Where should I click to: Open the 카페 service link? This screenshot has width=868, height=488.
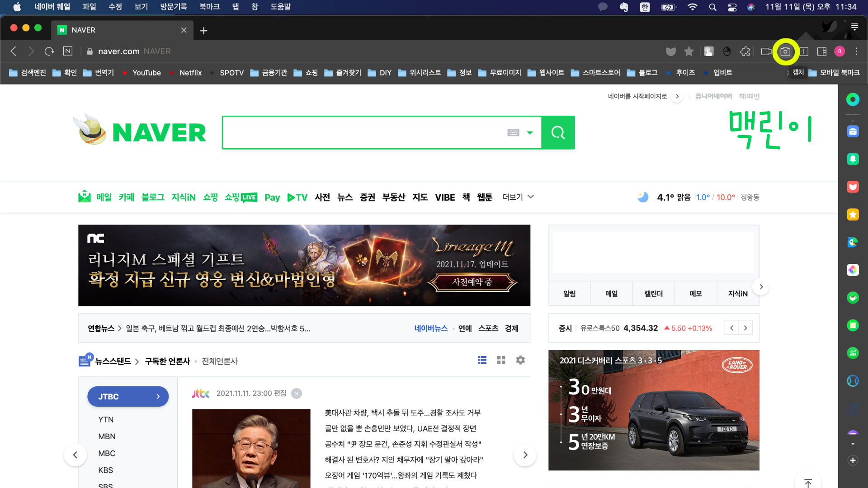tap(126, 197)
